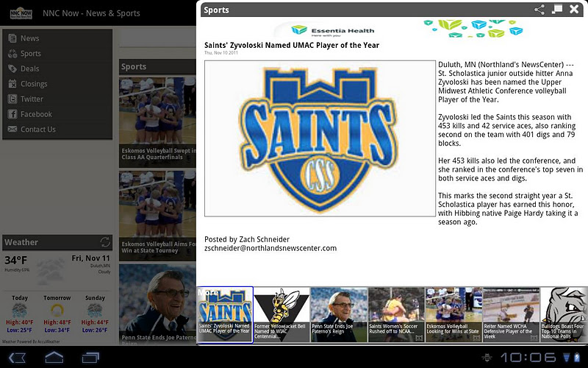Share the Sports article
This screenshot has height=368, width=588.
(539, 10)
